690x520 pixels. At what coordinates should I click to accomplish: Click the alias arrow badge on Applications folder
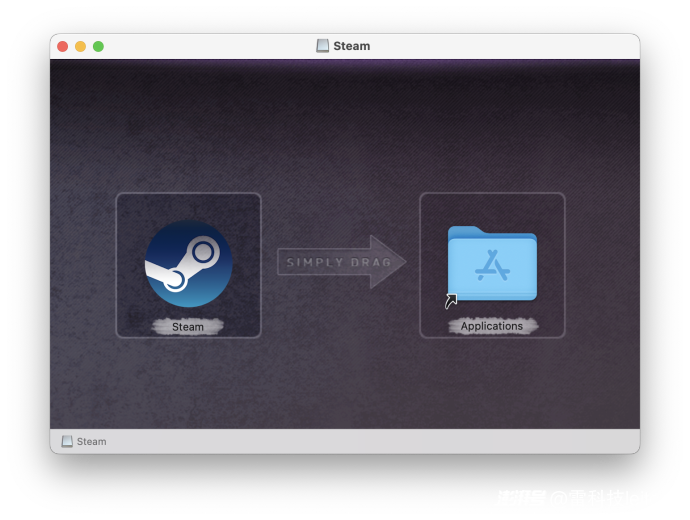(x=451, y=301)
